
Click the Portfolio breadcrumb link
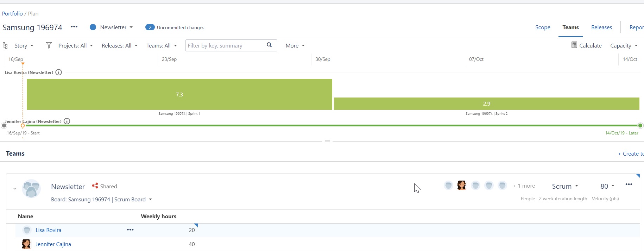point(12,13)
